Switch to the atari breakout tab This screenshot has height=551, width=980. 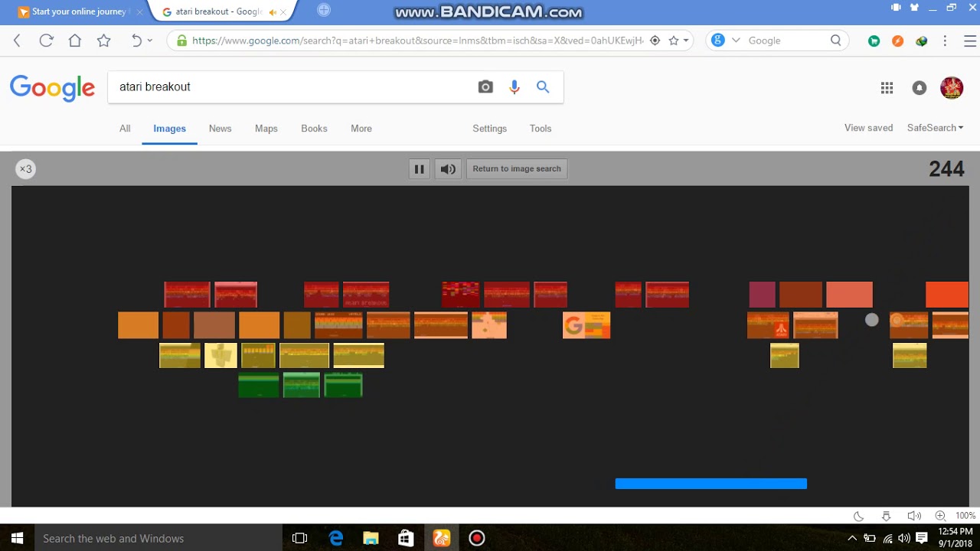pos(219,11)
